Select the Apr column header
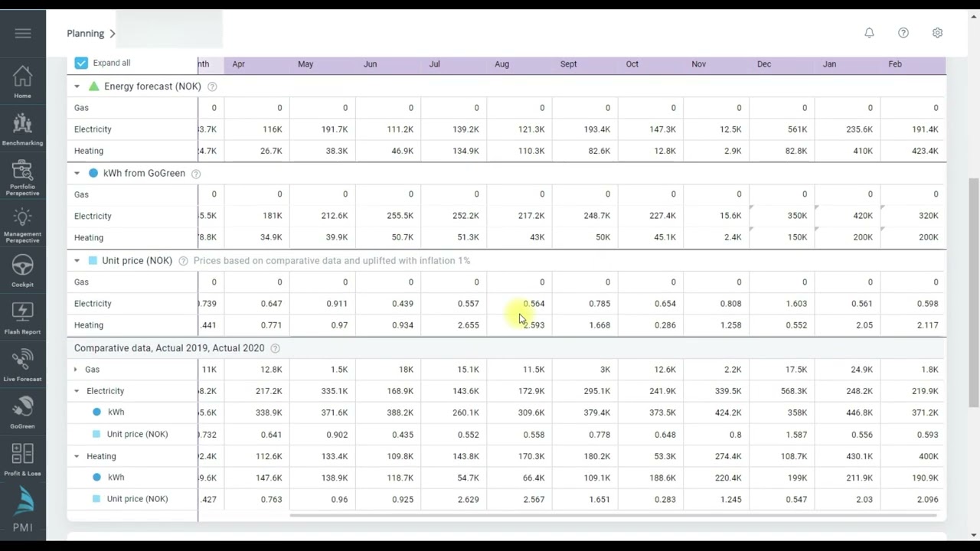This screenshot has width=980, height=551. [238, 64]
